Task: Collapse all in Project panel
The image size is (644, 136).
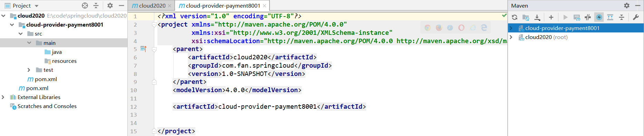Action: point(96,6)
